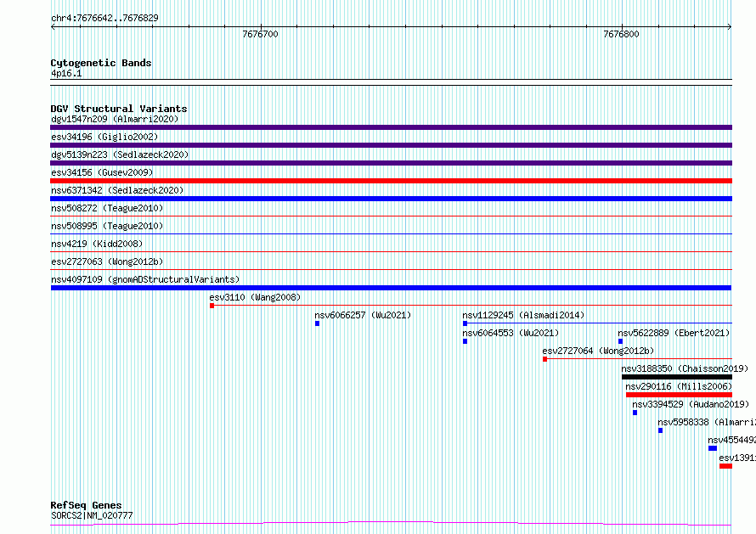This screenshot has height=534, width=756.
Task: Click the esv34196 (Giglio2002) variant label
Action: pos(104,137)
